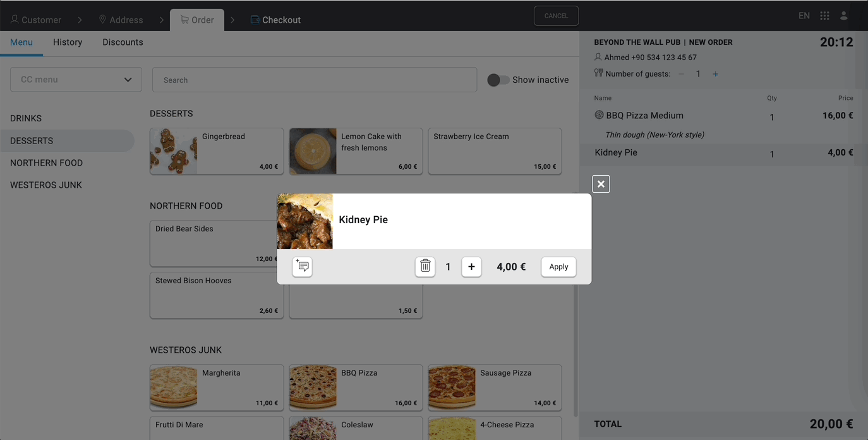Decrease the number of guests
This screenshot has height=440, width=868.
coord(681,74)
